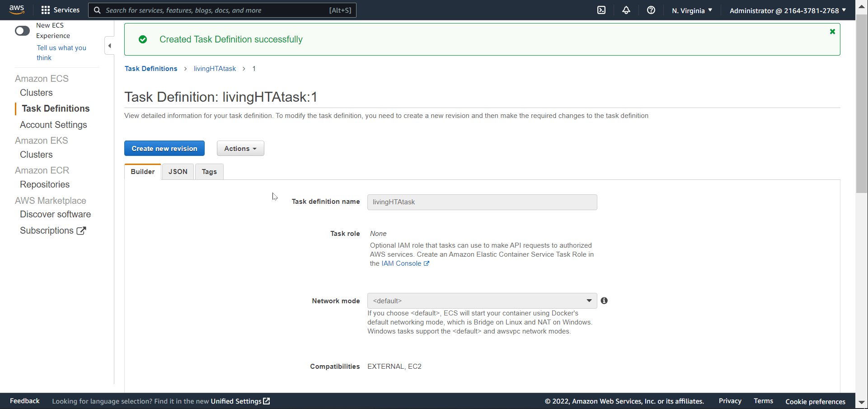Expand the Actions dropdown
Image resolution: width=868 pixels, height=409 pixels.
[x=240, y=148]
